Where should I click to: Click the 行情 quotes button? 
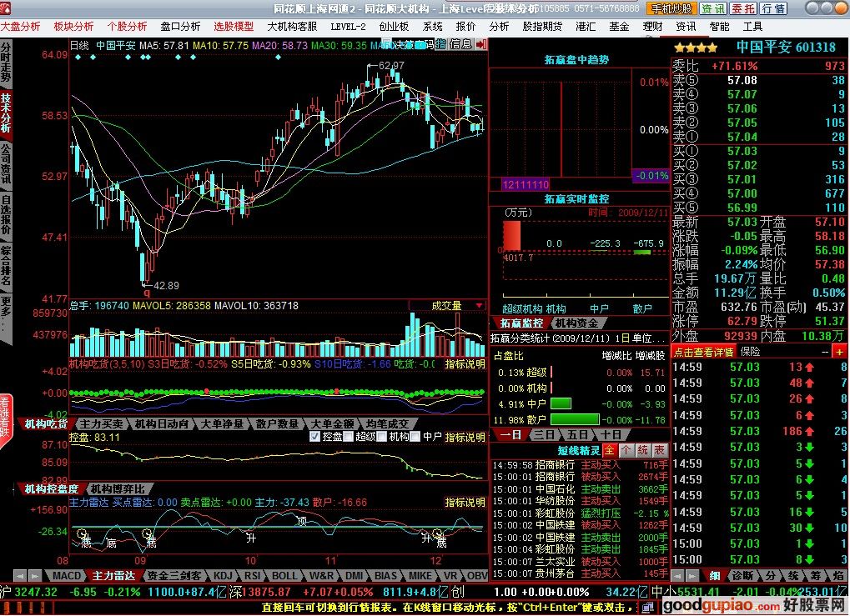(x=773, y=8)
